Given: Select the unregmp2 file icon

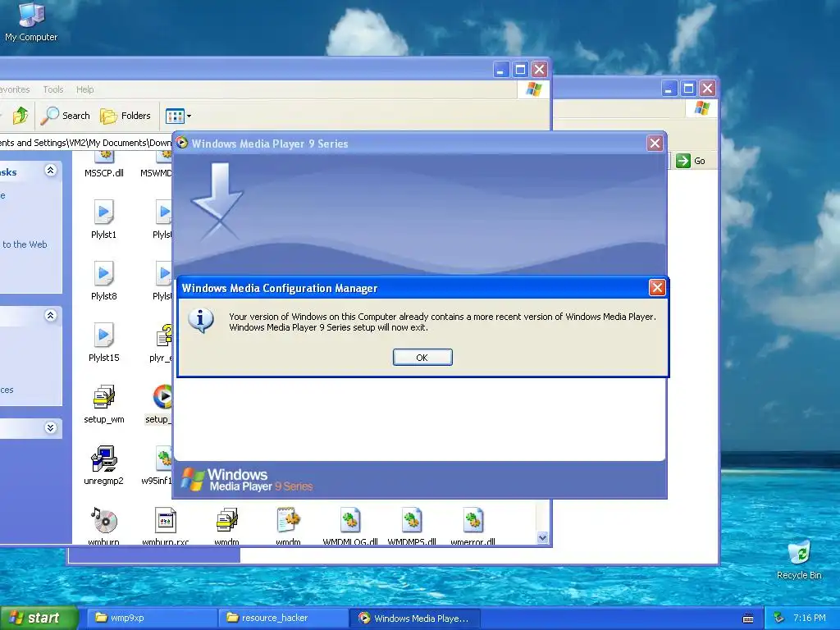Looking at the screenshot, I should tap(104, 466).
